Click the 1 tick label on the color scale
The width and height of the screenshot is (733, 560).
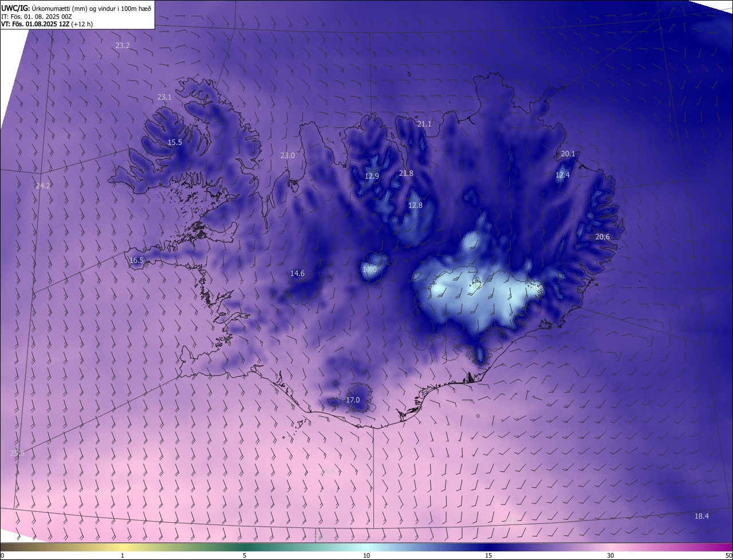[123, 555]
